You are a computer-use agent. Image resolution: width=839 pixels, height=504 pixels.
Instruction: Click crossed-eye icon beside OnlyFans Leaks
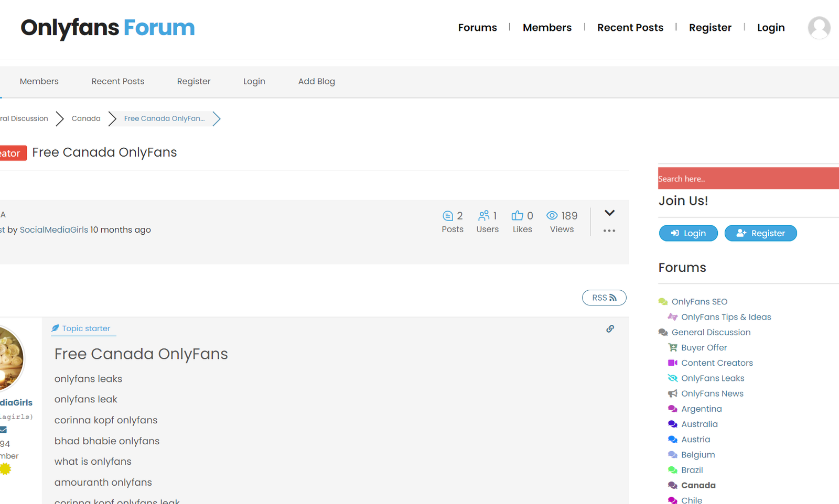coord(672,378)
